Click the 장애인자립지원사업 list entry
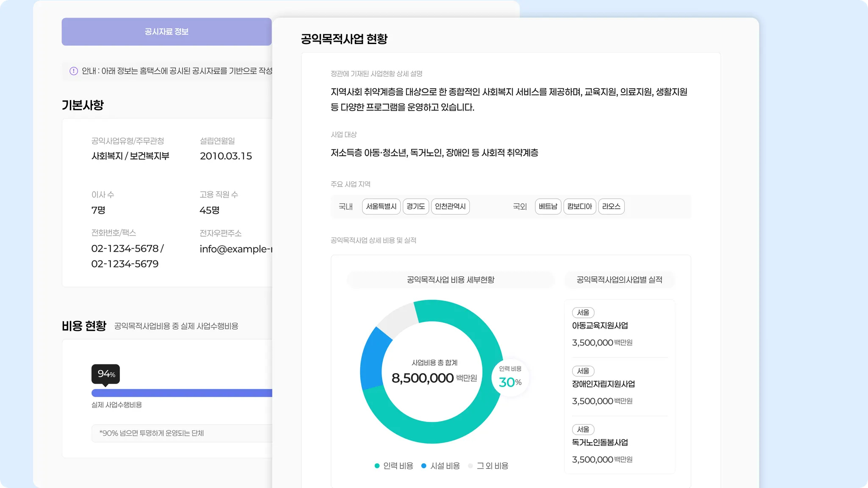The image size is (868, 488). click(604, 384)
